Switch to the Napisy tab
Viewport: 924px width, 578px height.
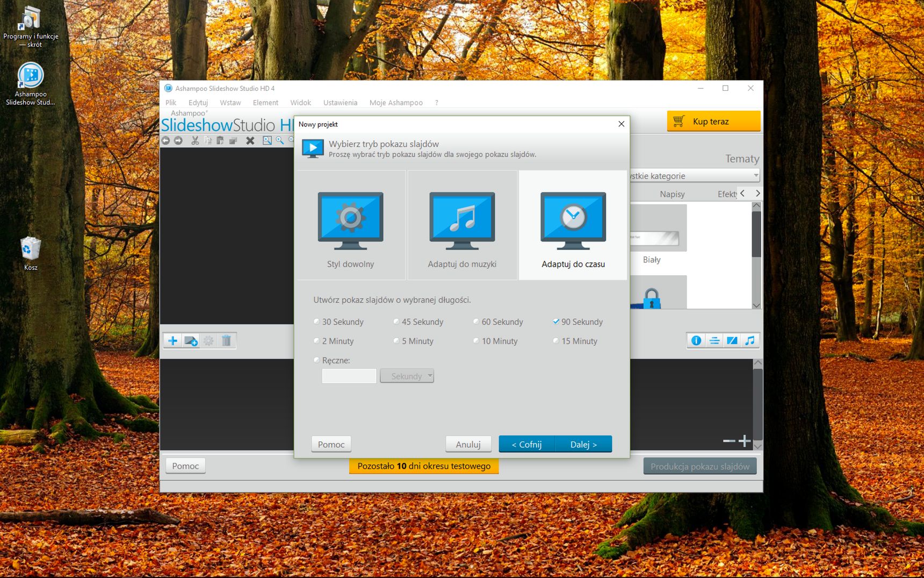[x=672, y=194]
